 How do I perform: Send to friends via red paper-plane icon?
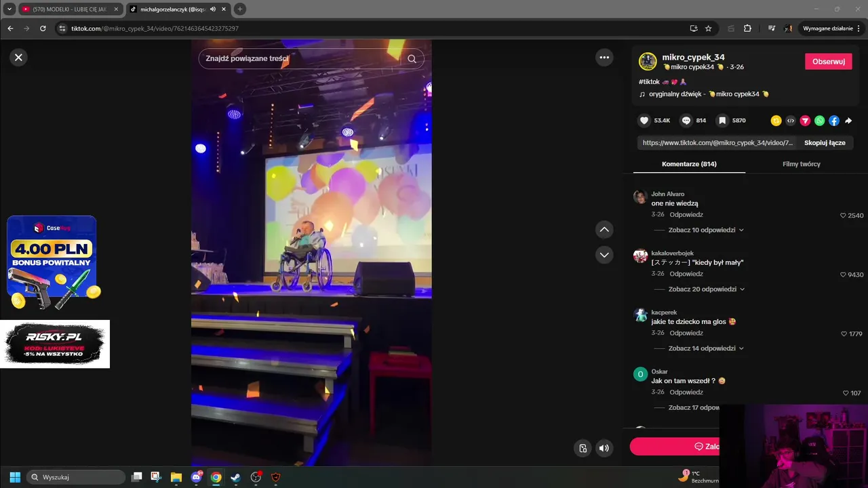[x=805, y=121]
